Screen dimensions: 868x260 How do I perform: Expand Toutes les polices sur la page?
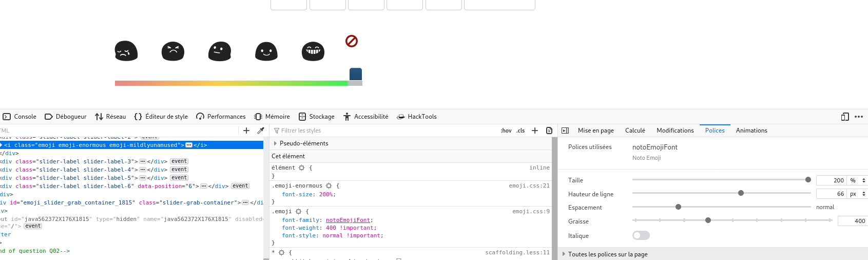coord(564,254)
